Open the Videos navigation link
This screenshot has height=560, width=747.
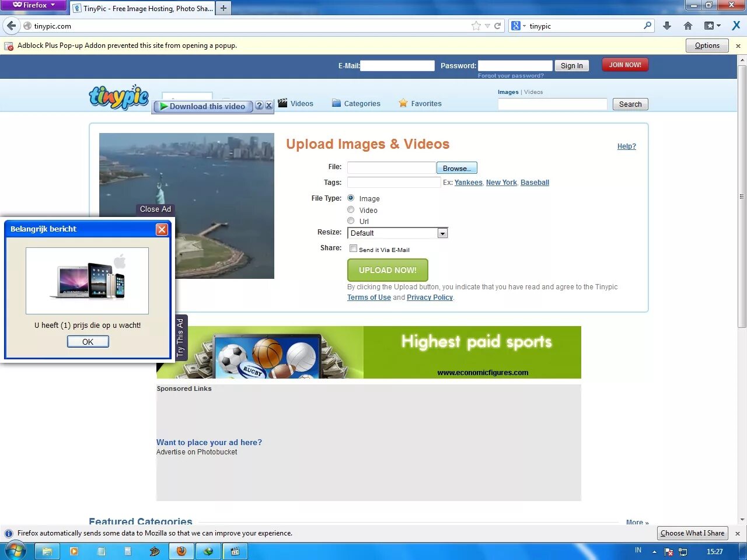[x=302, y=104]
